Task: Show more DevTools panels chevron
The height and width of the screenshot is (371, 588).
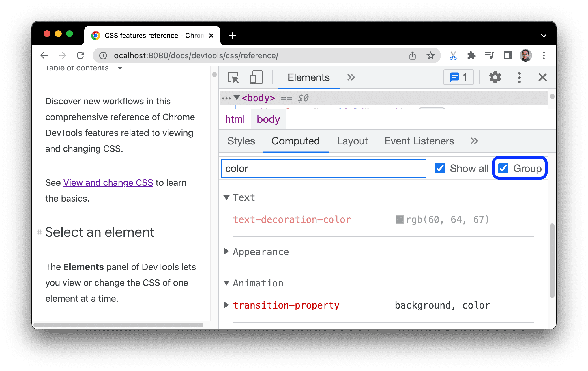Action: 351,77
